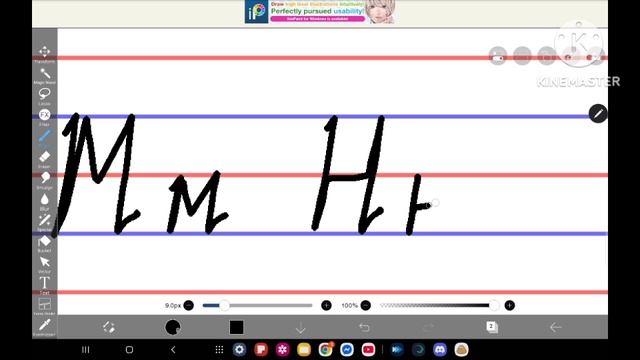Image resolution: width=640 pixels, height=360 pixels.
Task: Decrease brush size with minus button
Action: pyautogui.click(x=189, y=305)
